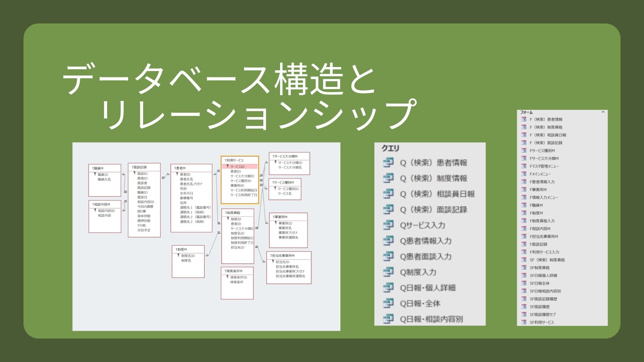Click key icon beside 患者ID in T患者M
The image size is (644, 362).
click(177, 174)
